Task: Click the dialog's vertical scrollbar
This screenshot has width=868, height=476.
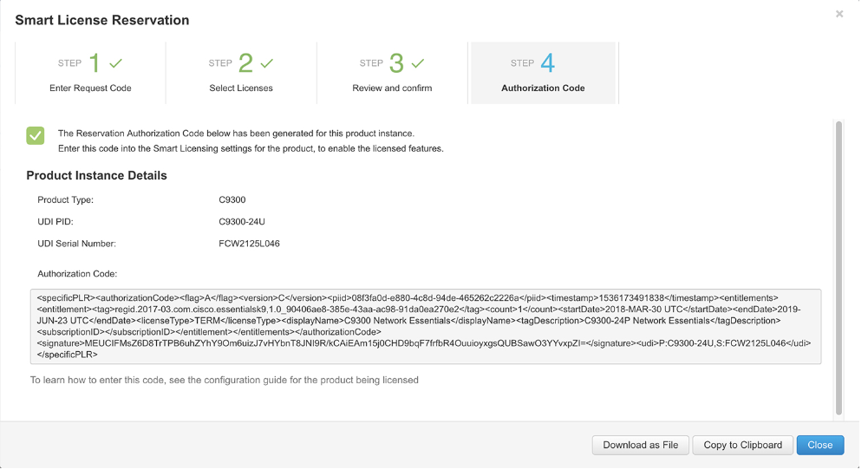Action: coord(838,269)
